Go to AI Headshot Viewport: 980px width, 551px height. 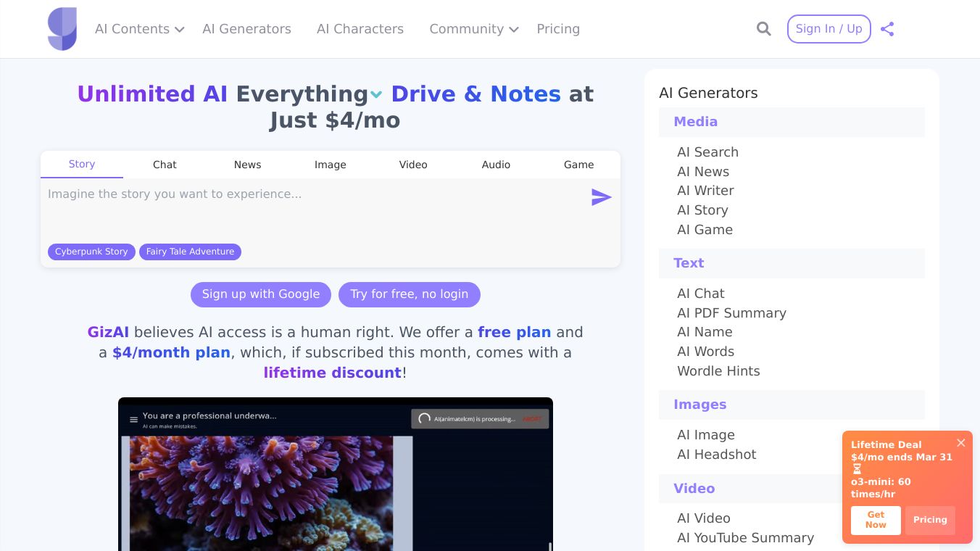coord(716,455)
